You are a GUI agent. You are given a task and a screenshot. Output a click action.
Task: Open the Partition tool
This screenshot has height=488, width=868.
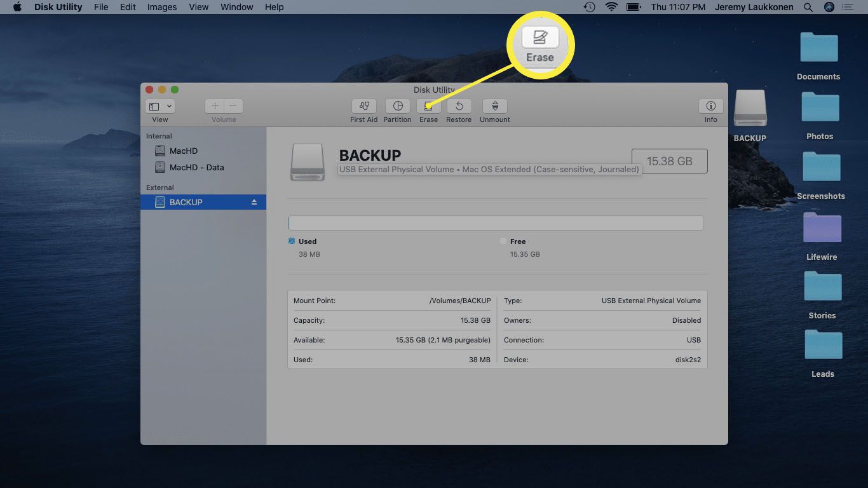pos(397,106)
